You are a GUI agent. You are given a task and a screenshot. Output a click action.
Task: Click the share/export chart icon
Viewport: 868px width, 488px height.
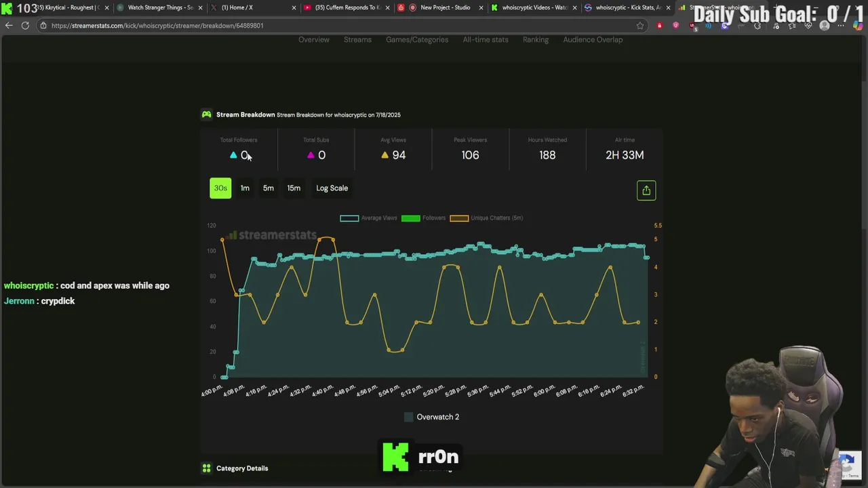pos(646,190)
